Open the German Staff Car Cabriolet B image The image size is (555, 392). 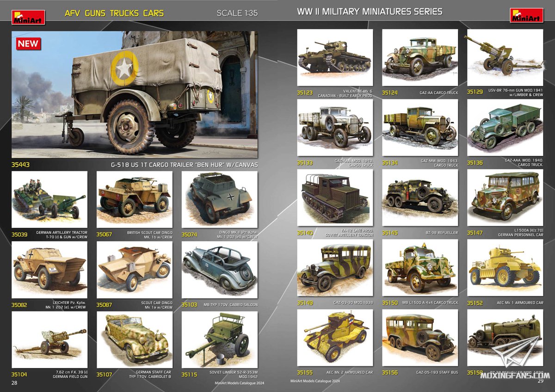134,340
